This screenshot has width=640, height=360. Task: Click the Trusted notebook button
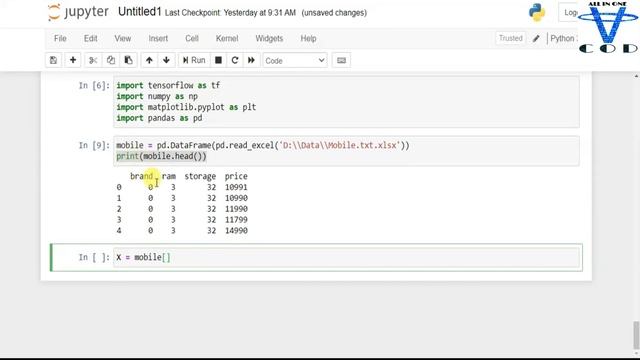(x=510, y=38)
